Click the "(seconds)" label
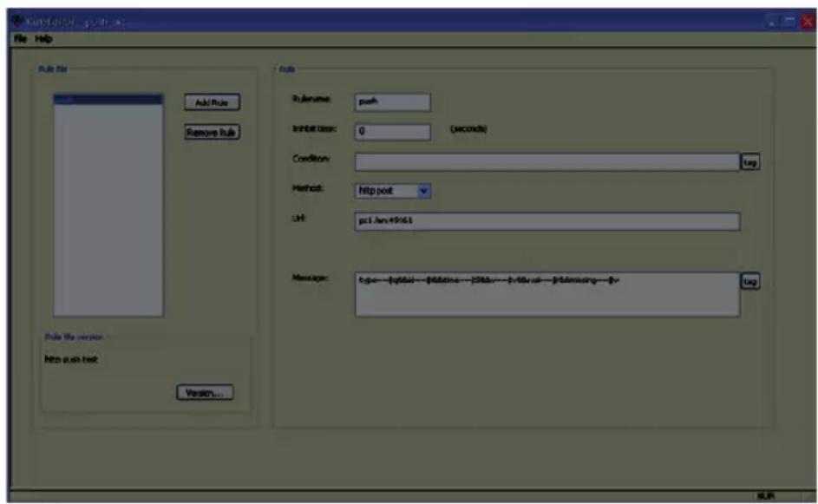 click(x=468, y=129)
